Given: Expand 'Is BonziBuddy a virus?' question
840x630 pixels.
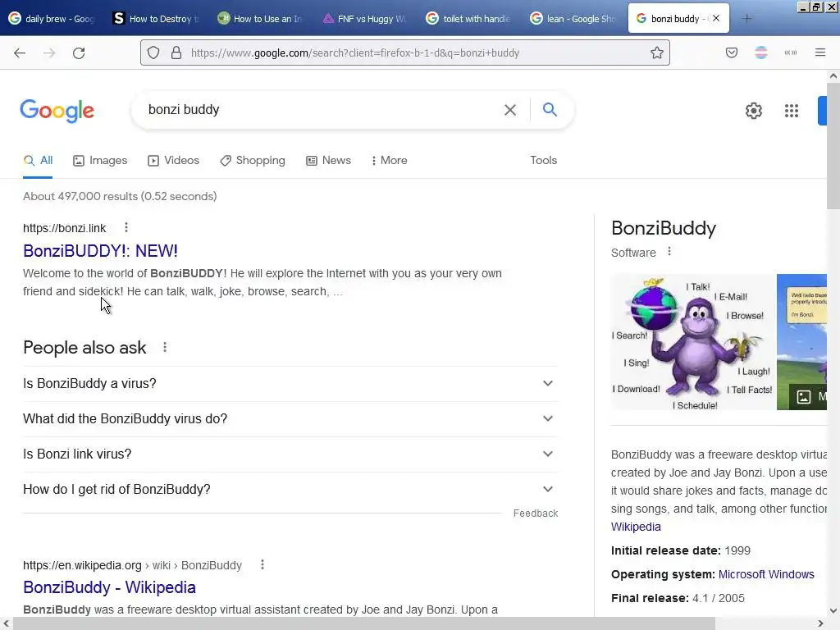Looking at the screenshot, I should coord(290,384).
